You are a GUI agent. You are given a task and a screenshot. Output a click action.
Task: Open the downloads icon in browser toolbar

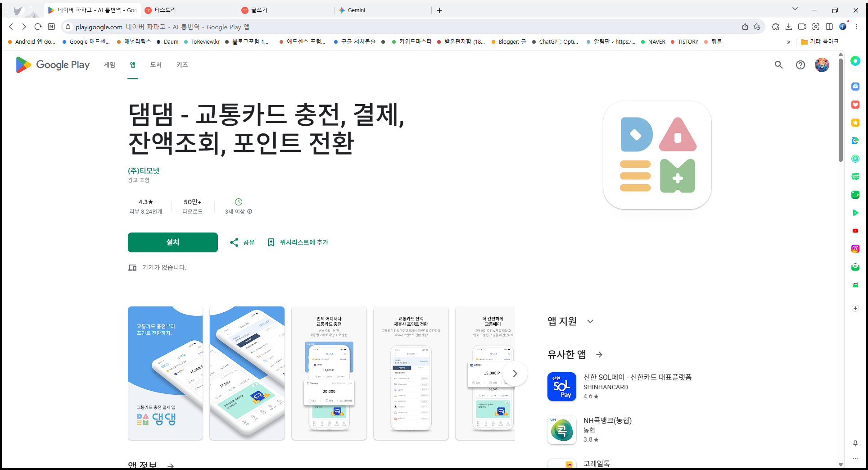tap(789, 27)
